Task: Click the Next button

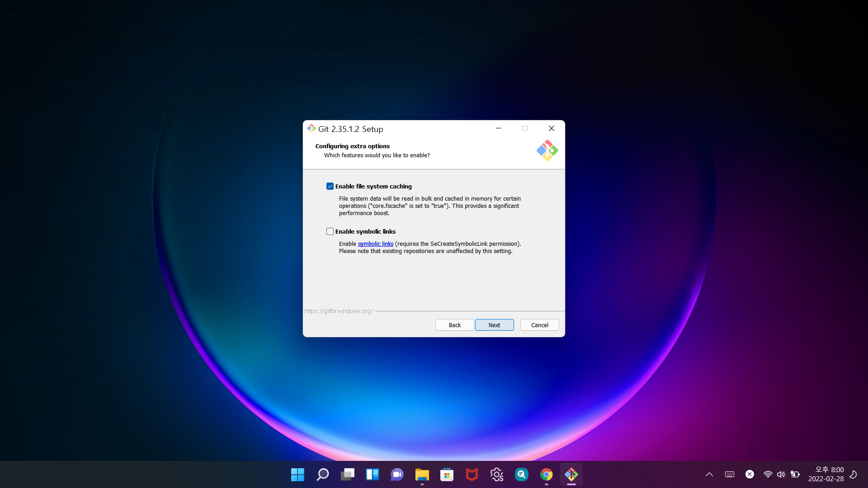Action: click(x=494, y=325)
